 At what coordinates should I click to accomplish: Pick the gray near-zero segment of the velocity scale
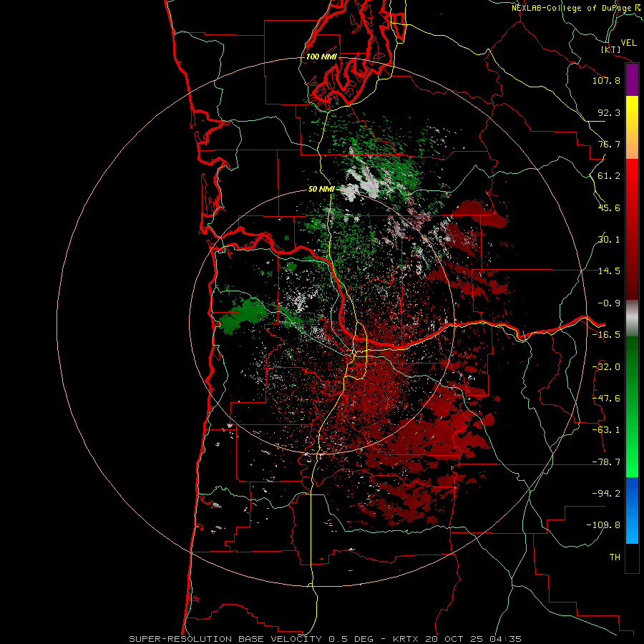(632, 318)
